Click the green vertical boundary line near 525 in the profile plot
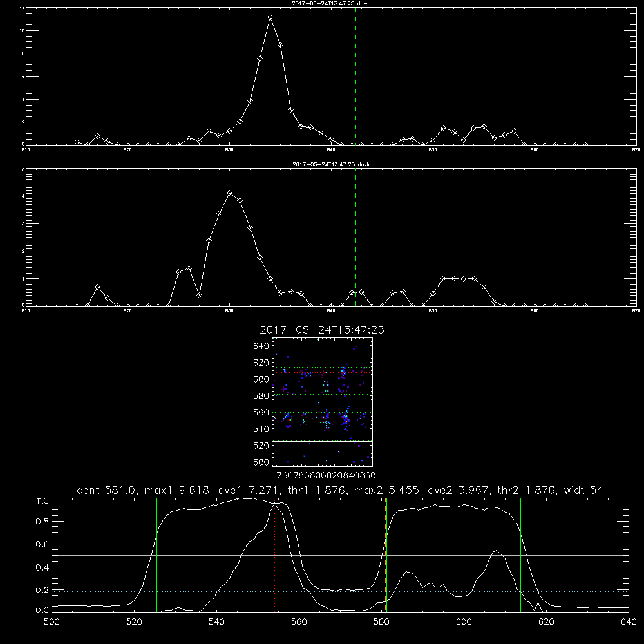The height and width of the screenshot is (644, 644). pyautogui.click(x=156, y=554)
